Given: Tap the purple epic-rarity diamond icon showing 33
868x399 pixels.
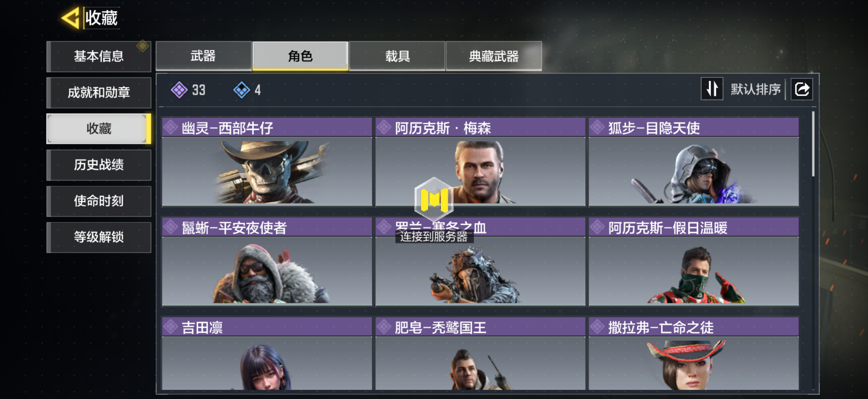Looking at the screenshot, I should [179, 90].
